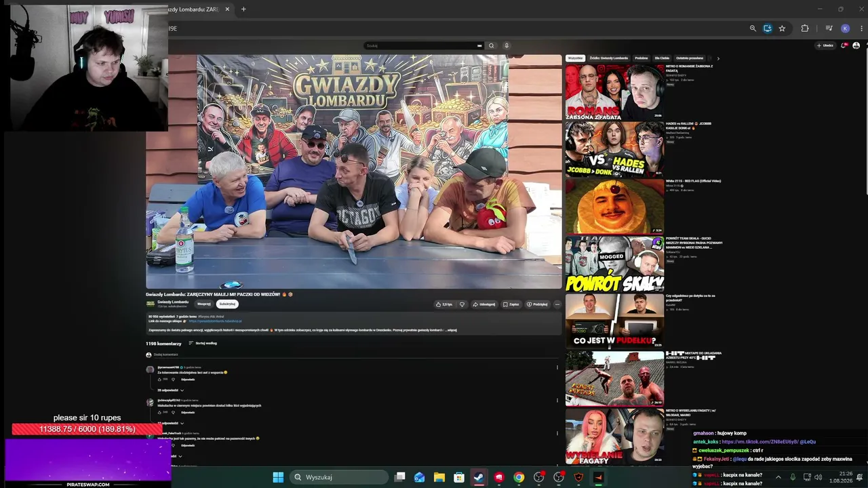Screen dimensions: 868x488
Task: Open options menu for first comment
Action: click(x=557, y=367)
